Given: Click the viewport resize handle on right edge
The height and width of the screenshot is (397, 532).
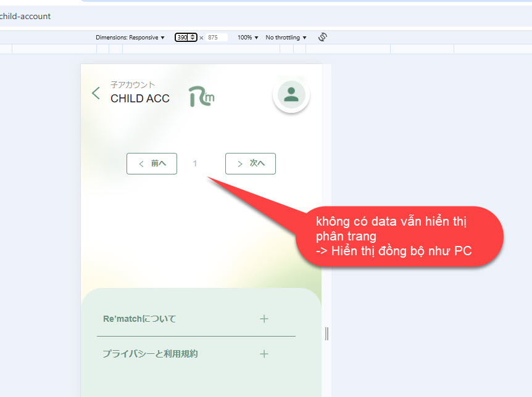Looking at the screenshot, I should [x=326, y=334].
